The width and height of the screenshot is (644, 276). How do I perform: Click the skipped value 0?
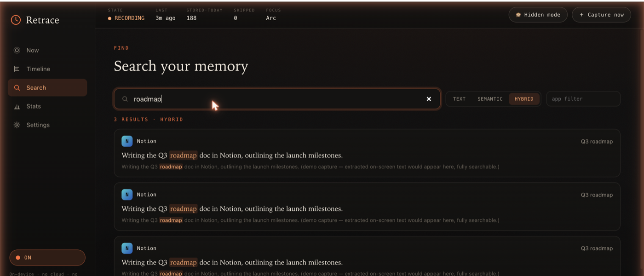236,18
